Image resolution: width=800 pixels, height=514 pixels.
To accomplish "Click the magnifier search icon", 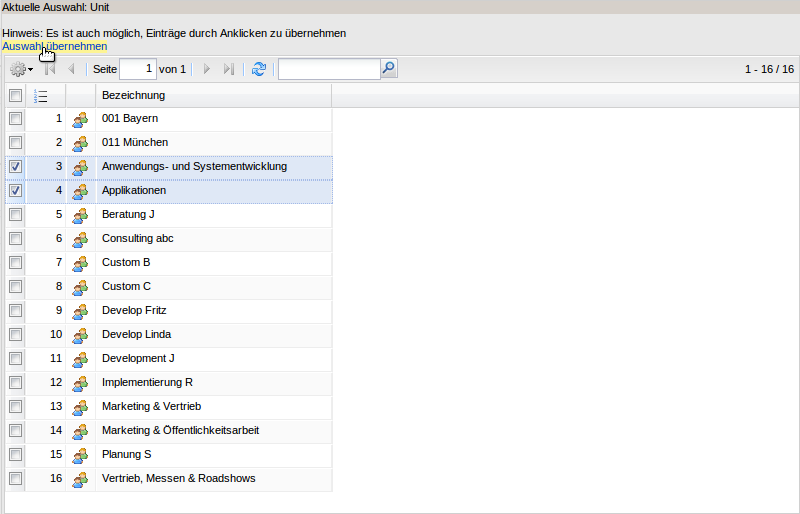I will [x=389, y=69].
